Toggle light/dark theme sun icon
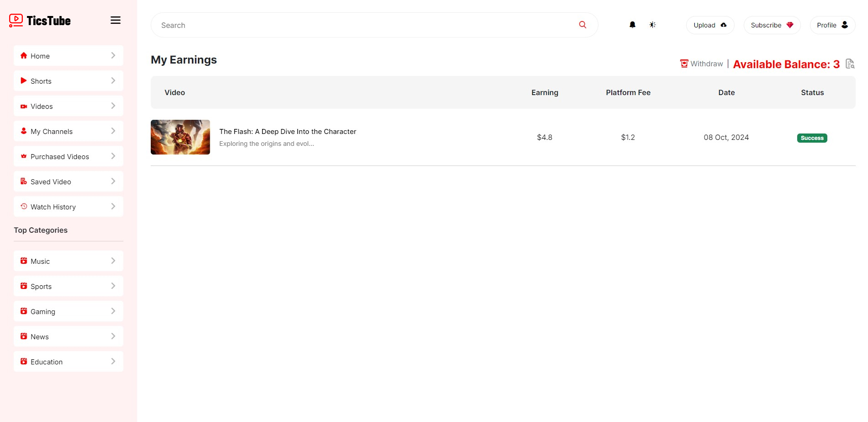The image size is (868, 422). [x=652, y=25]
